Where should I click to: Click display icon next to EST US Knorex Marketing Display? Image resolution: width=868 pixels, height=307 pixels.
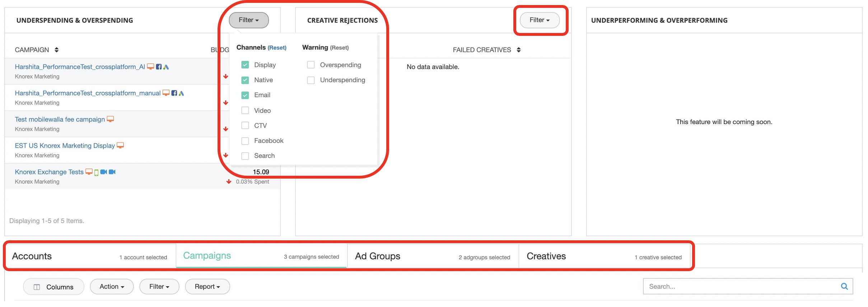(x=120, y=145)
